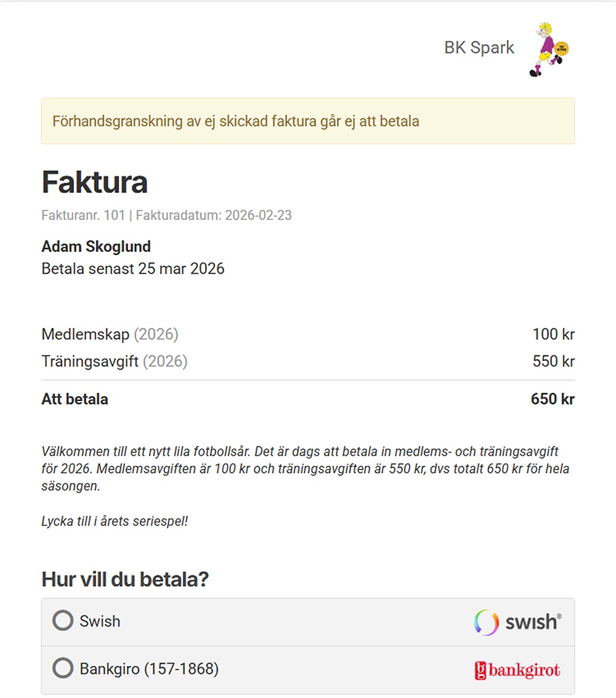This screenshot has width=616, height=698.
Task: Click the "Hur vill du betala?" heading
Action: [x=125, y=580]
